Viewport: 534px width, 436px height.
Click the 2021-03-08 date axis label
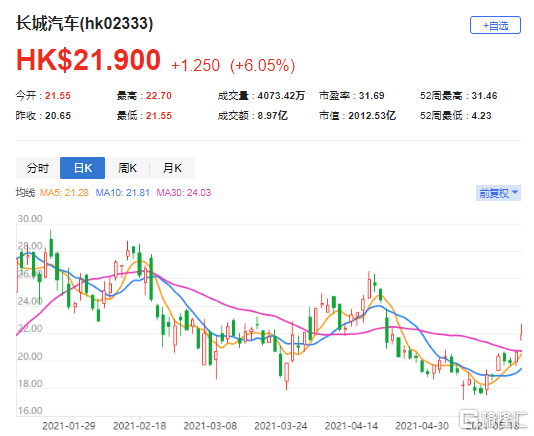tap(210, 426)
